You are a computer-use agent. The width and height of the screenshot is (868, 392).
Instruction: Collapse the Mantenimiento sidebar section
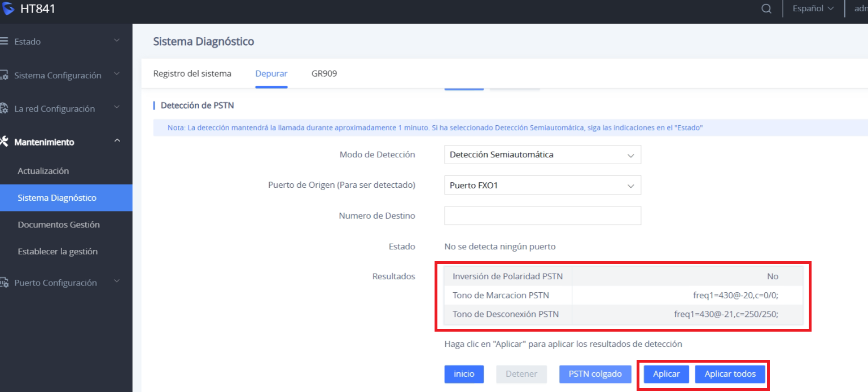117,141
